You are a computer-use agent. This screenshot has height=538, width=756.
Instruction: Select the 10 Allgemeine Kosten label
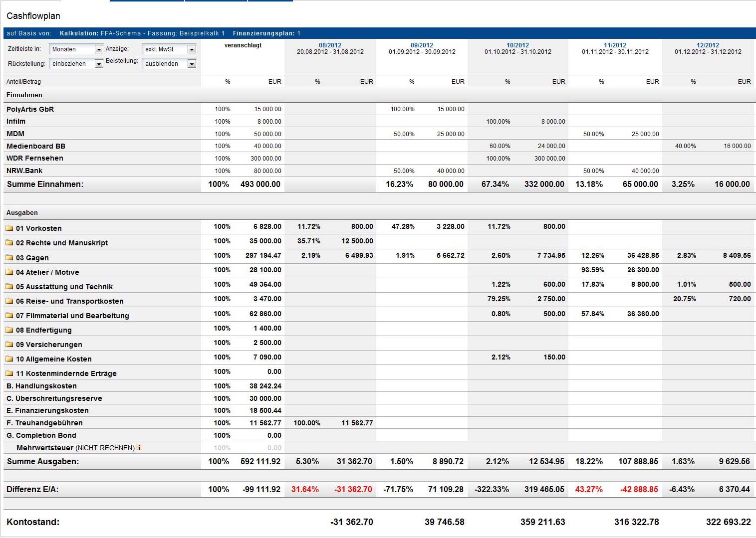point(54,359)
